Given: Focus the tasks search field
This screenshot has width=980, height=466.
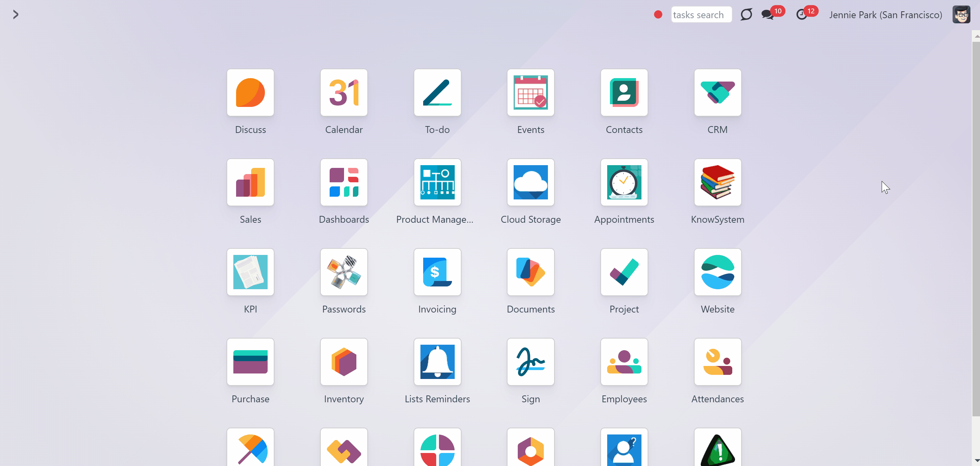Looking at the screenshot, I should (701, 14).
